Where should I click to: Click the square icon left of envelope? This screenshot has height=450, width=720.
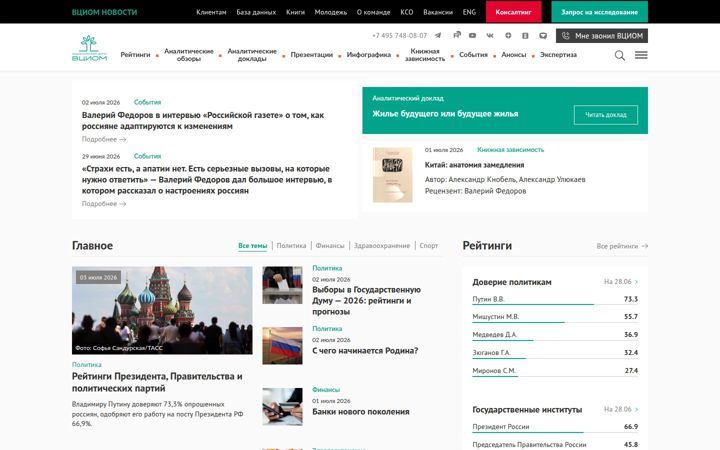(525, 35)
